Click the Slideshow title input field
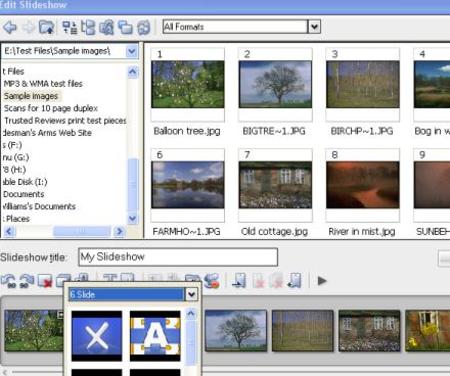This screenshot has width=450, height=376. 178,257
